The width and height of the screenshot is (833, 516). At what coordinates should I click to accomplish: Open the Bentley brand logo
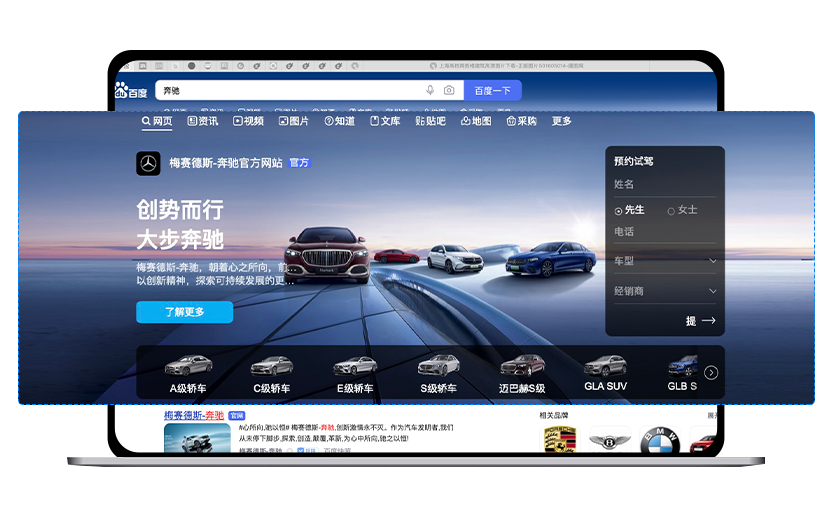609,440
